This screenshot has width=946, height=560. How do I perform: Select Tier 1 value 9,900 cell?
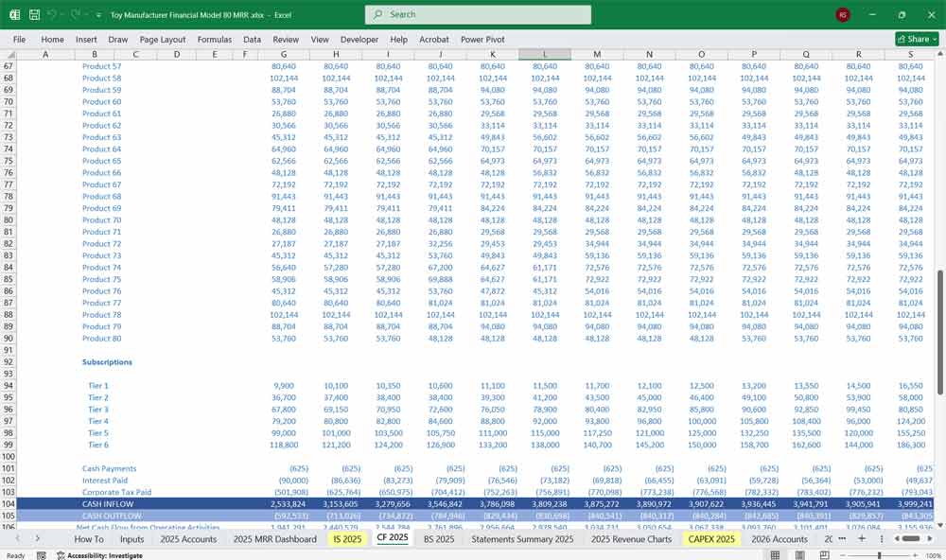point(284,386)
